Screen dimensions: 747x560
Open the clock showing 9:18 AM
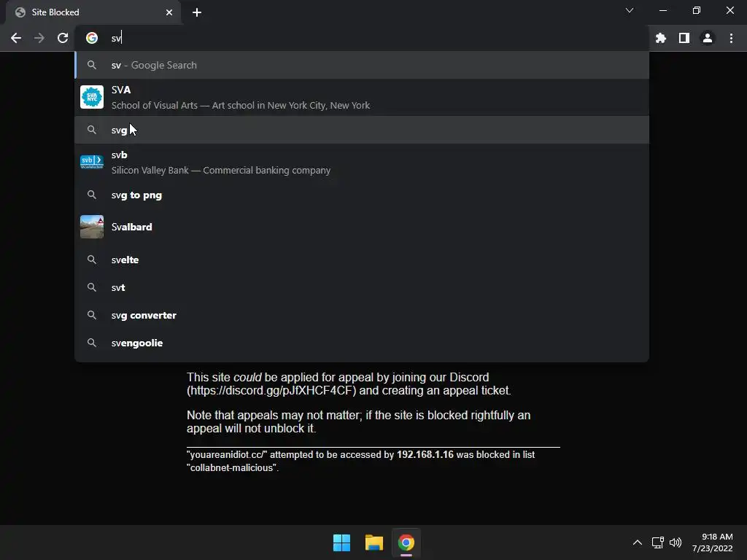[x=712, y=542]
